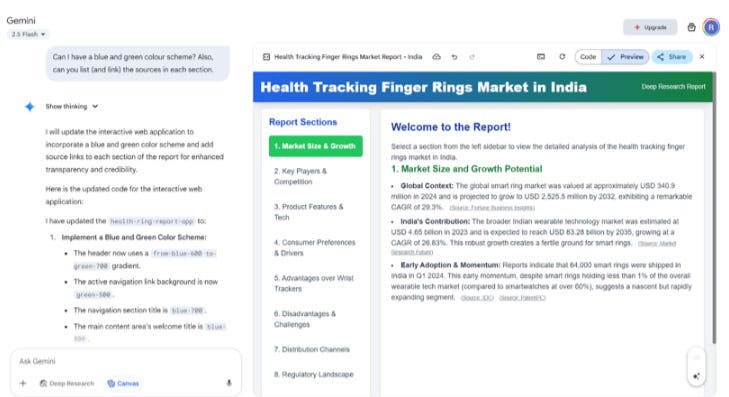Click the 'Deep Research Report' header label
Image resolution: width=729 pixels, height=397 pixels.
click(673, 86)
